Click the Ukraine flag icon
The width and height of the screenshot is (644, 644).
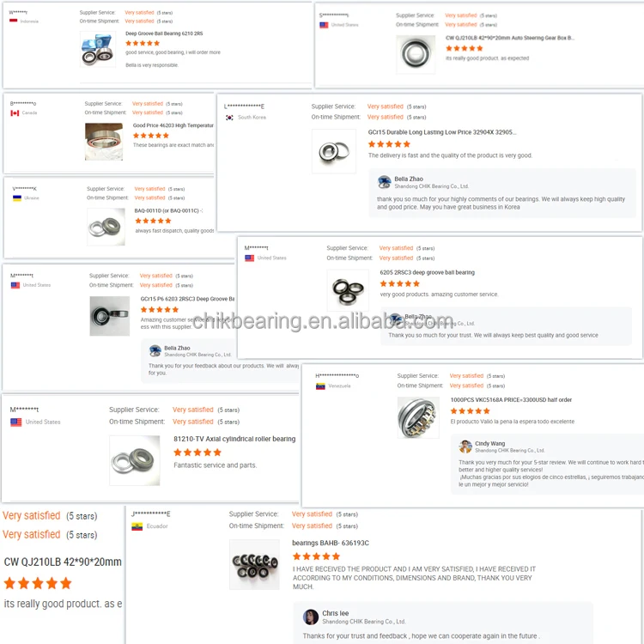(x=17, y=198)
